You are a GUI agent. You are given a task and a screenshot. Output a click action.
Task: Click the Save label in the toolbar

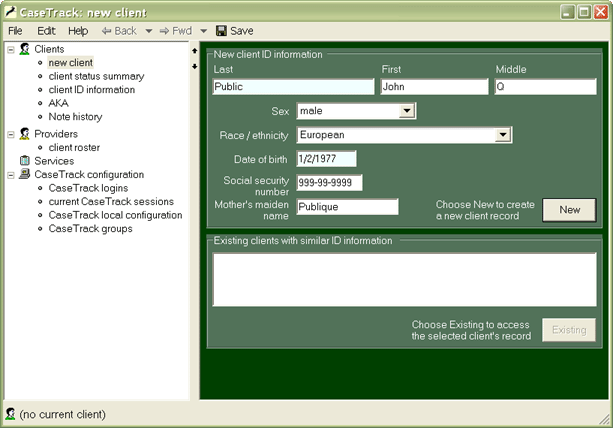point(242,31)
